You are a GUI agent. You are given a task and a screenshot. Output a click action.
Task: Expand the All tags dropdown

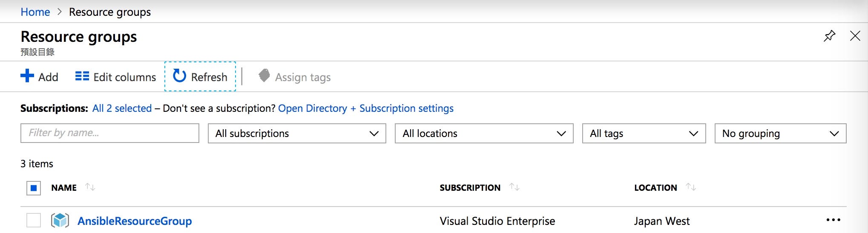click(x=644, y=134)
